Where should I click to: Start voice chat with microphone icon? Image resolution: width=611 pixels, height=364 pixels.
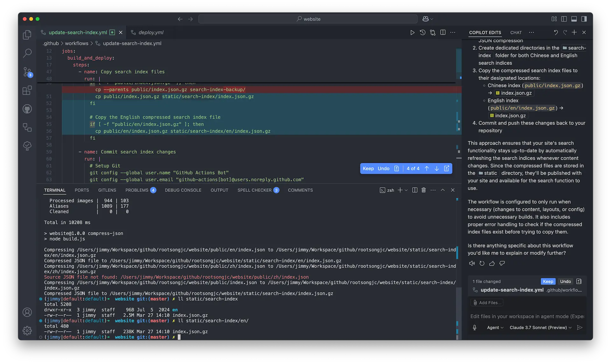(474, 327)
